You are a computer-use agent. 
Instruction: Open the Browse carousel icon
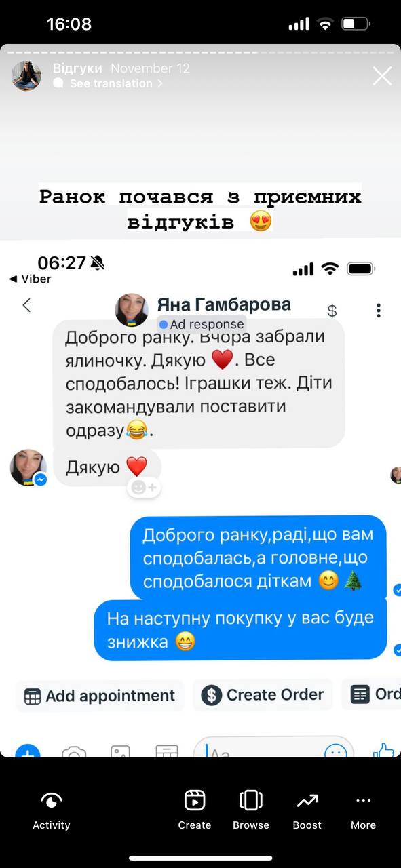(x=251, y=801)
